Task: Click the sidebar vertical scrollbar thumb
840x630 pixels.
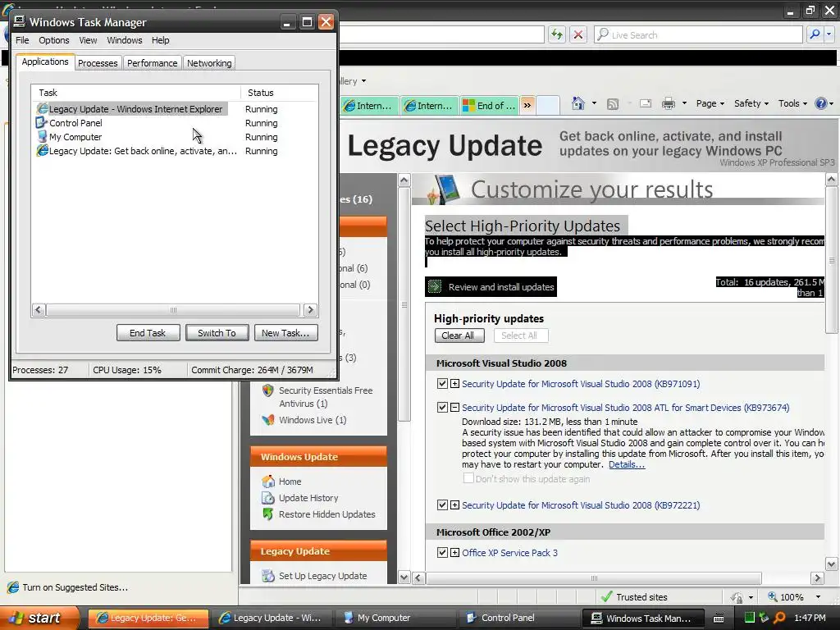Action: [404, 304]
